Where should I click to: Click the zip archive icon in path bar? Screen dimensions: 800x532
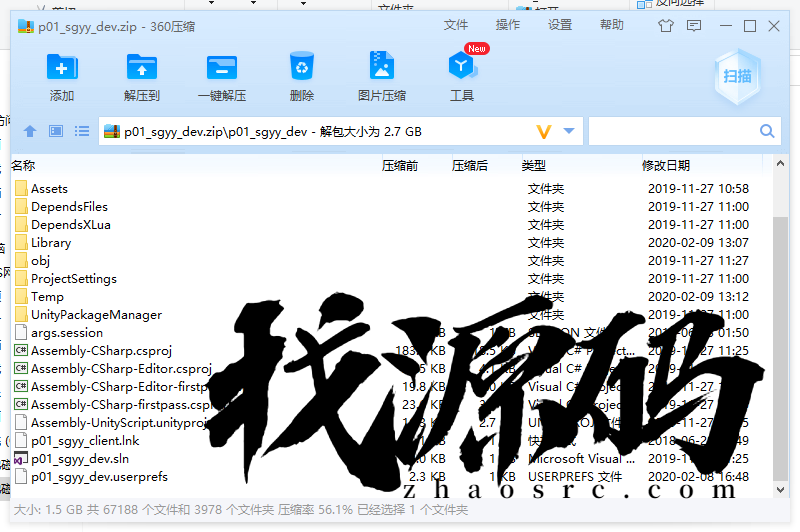click(112, 132)
